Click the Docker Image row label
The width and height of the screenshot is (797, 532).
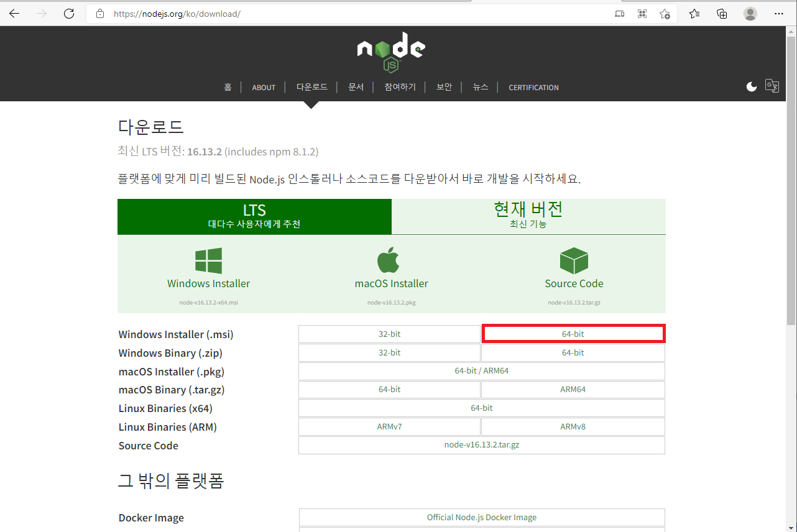[x=151, y=518]
